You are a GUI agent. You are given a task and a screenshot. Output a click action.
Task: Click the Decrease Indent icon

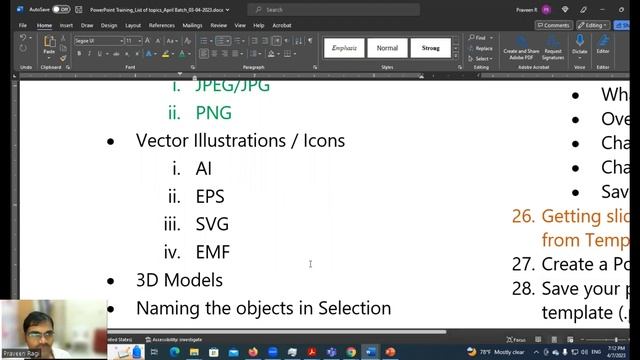tap(254, 41)
